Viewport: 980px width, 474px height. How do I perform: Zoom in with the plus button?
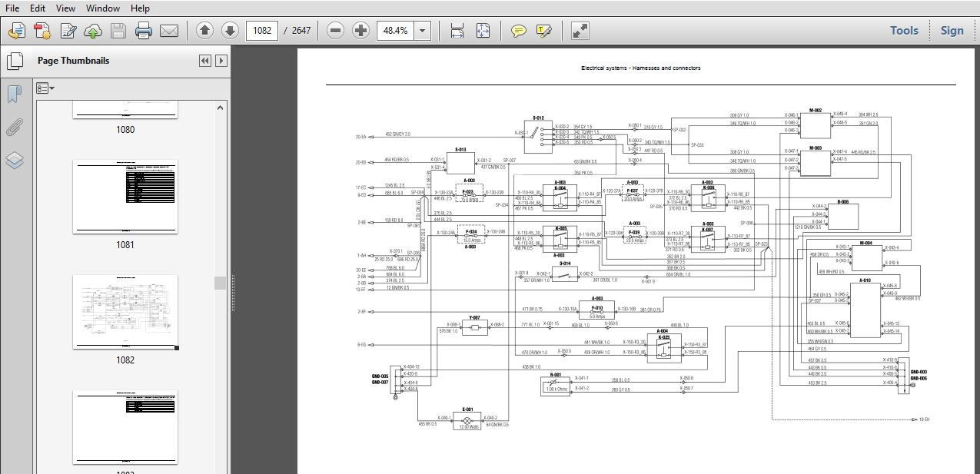tap(360, 31)
